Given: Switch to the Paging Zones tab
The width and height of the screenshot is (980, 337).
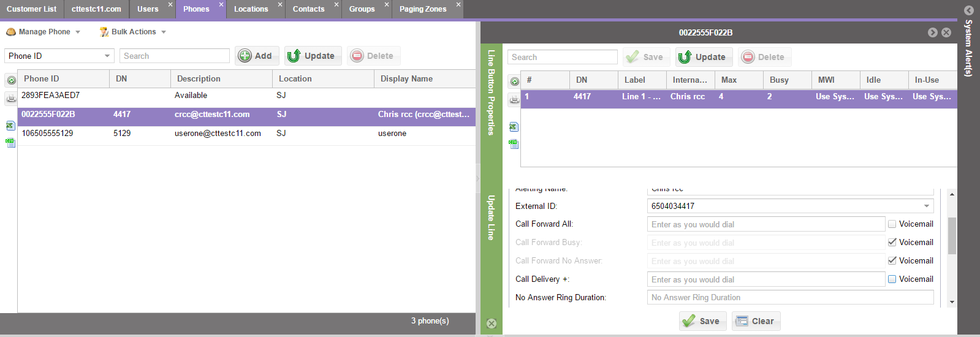Looking at the screenshot, I should 423,9.
